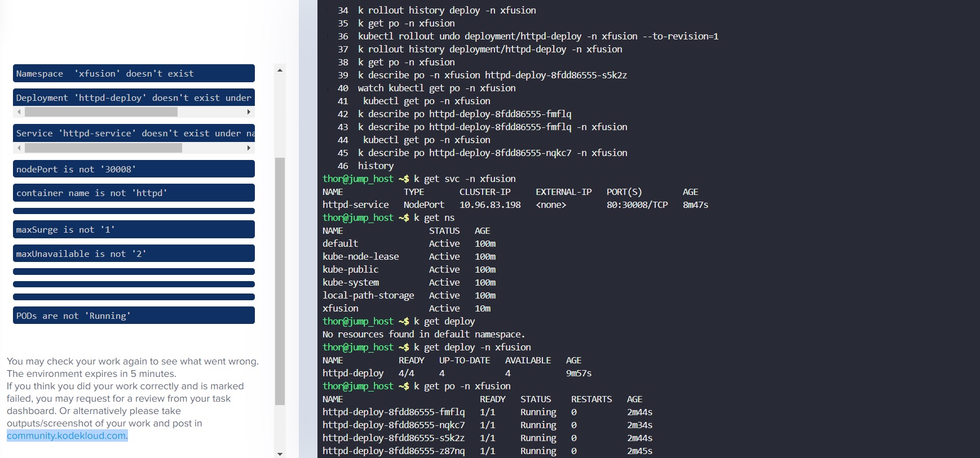The height and width of the screenshot is (458, 980).
Task: Select the "PODs are not 'Running'" message
Action: [x=134, y=315]
